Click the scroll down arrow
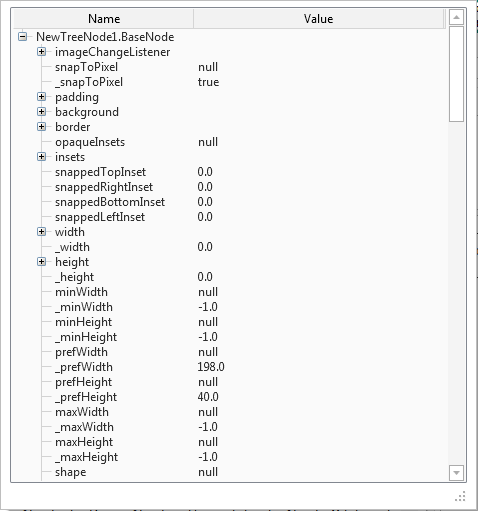Viewport: 478px width, 511px height. (456, 472)
